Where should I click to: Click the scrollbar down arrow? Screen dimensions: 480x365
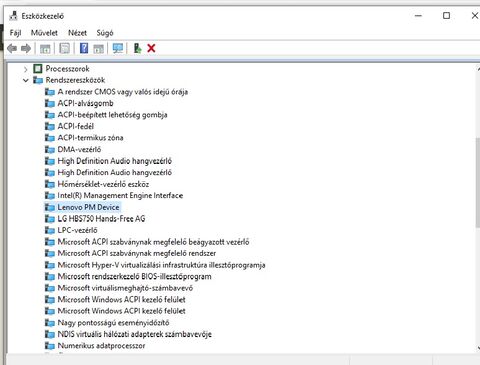[x=478, y=347]
